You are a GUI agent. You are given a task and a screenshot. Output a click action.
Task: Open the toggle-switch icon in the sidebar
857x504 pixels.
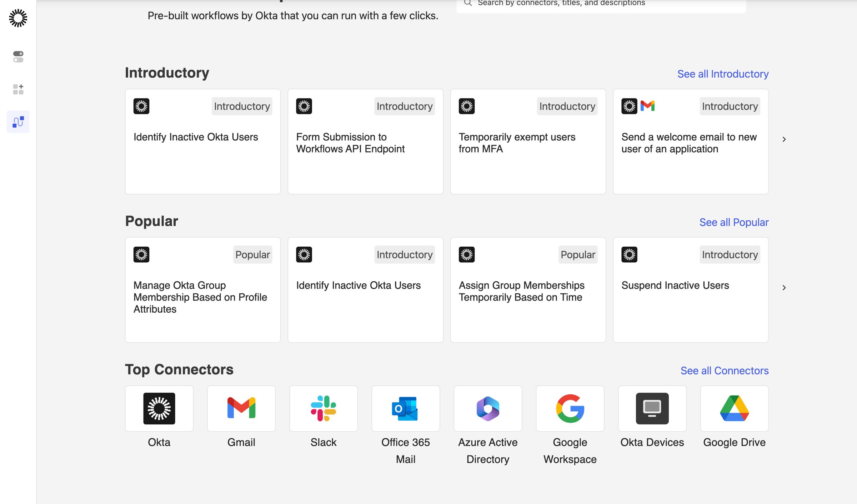click(18, 57)
